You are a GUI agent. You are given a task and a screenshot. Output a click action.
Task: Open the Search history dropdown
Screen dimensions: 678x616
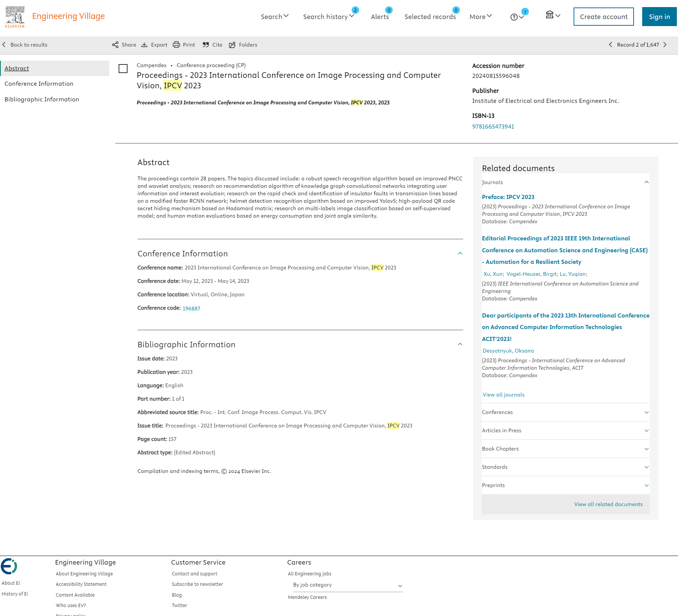pos(329,16)
